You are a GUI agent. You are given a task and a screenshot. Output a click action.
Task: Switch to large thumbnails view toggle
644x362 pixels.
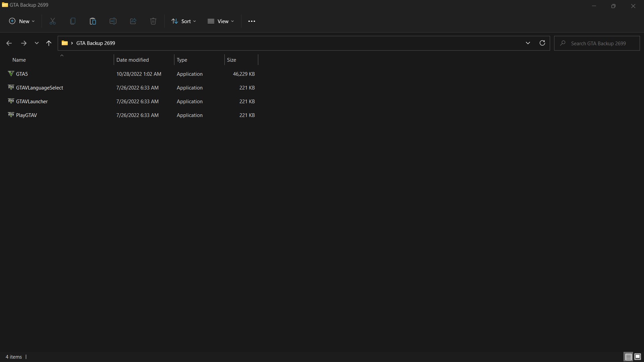[638, 357]
